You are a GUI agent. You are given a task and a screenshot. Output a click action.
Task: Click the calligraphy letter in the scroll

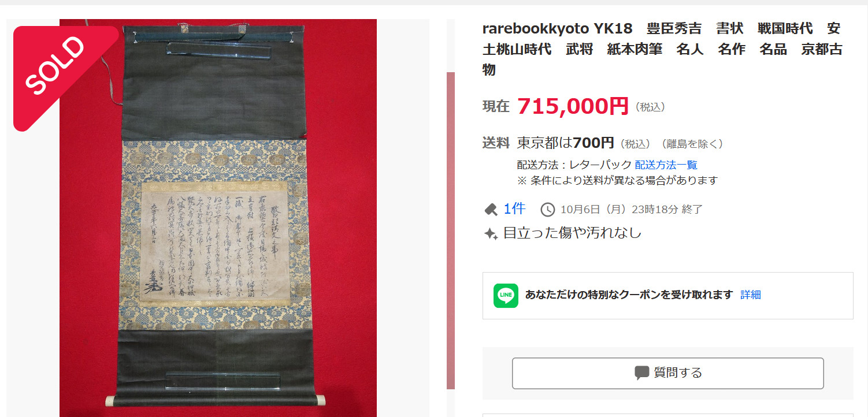[x=217, y=242]
